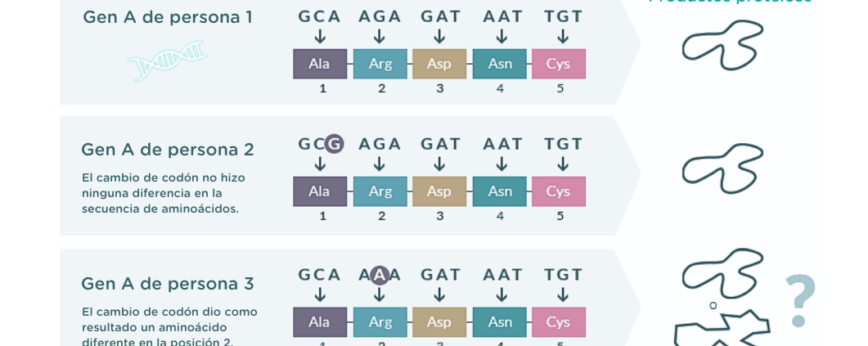Click the teal Asn box in persona 1 row
This screenshot has height=346, width=868.
pos(499,64)
